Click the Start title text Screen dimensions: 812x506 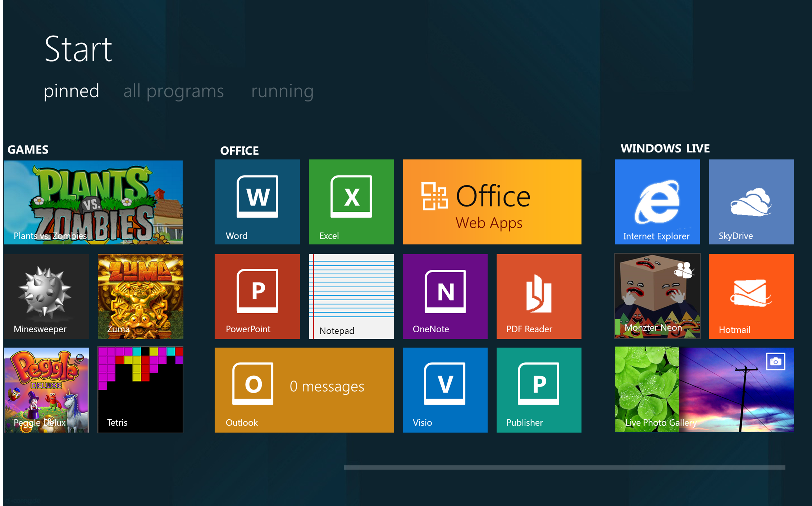point(78,49)
